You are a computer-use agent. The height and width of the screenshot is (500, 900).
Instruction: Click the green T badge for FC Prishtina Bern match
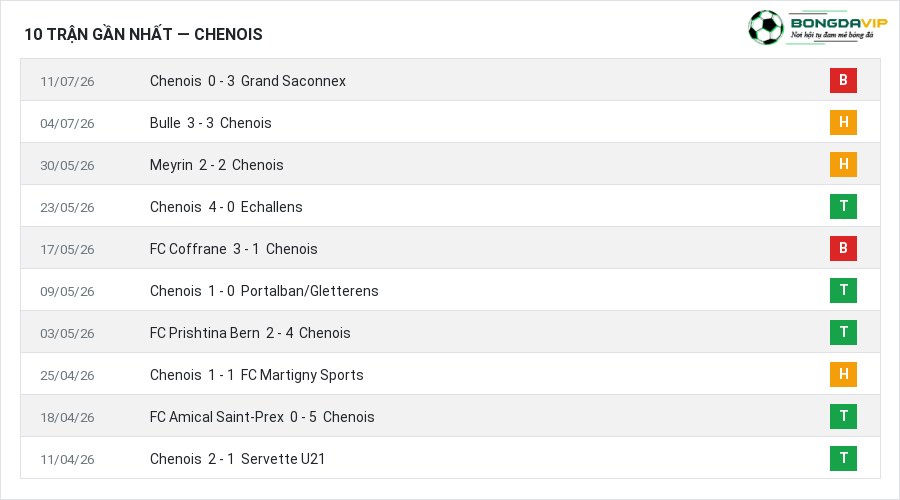tap(843, 332)
